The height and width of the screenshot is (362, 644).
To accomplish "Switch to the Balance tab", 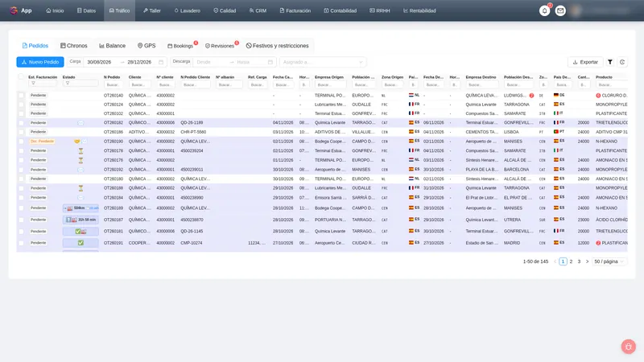I will [113, 46].
